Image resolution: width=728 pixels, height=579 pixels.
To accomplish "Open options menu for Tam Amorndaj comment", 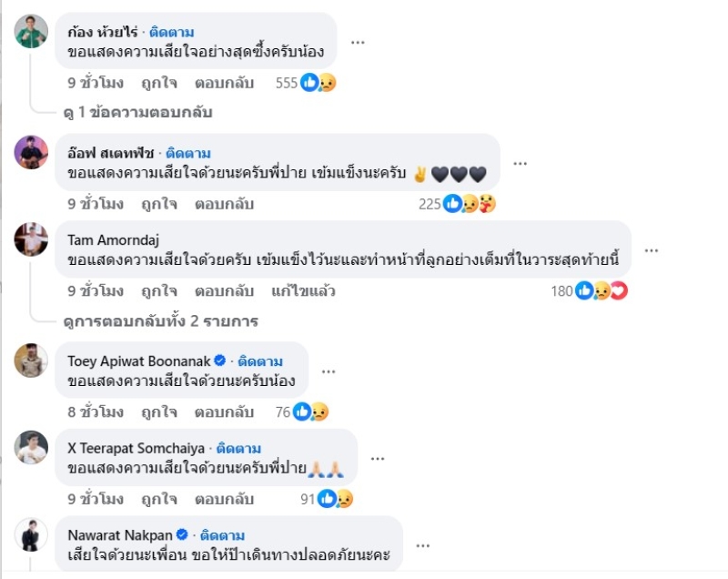I will coord(652,250).
